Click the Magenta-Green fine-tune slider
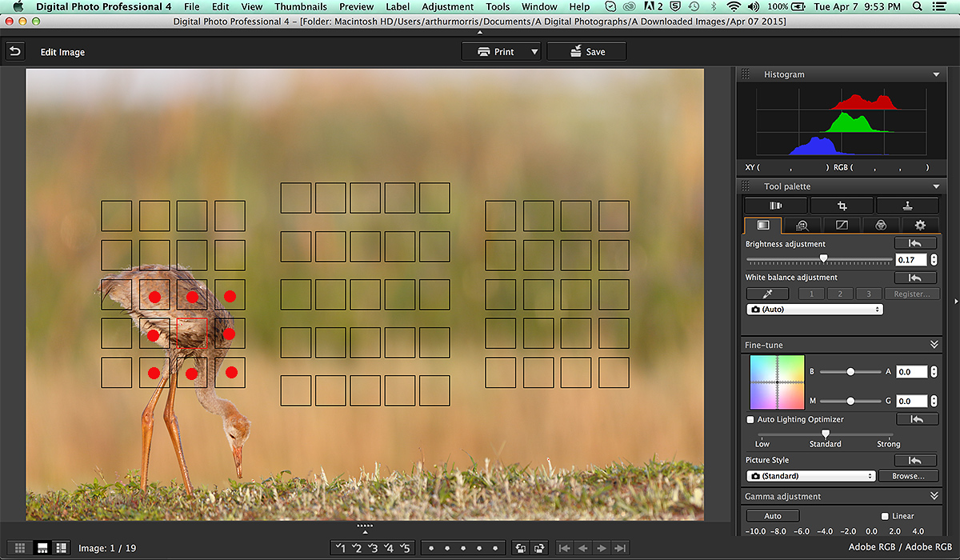The width and height of the screenshot is (960, 560). tap(850, 401)
